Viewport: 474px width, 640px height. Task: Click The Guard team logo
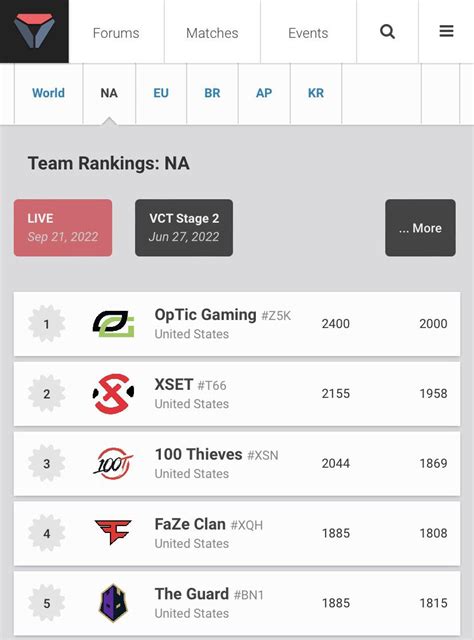tap(113, 603)
